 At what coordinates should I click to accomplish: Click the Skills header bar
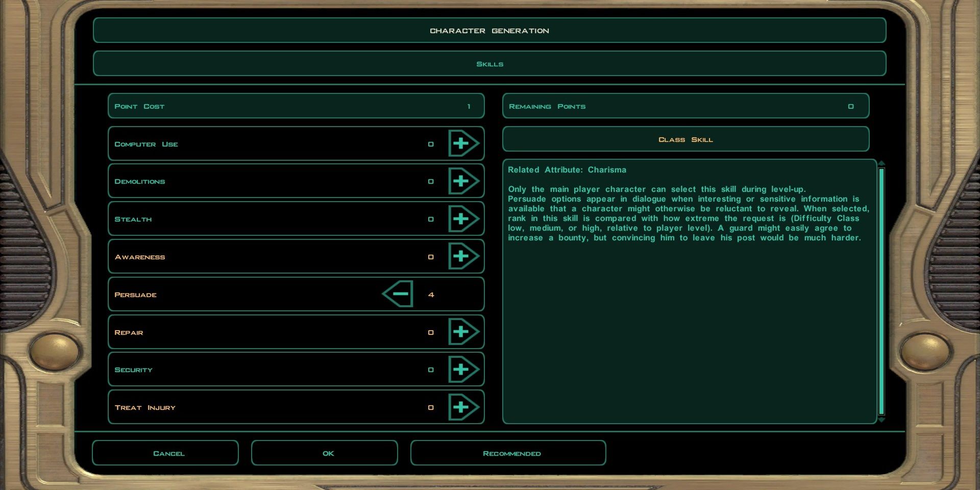(489, 64)
